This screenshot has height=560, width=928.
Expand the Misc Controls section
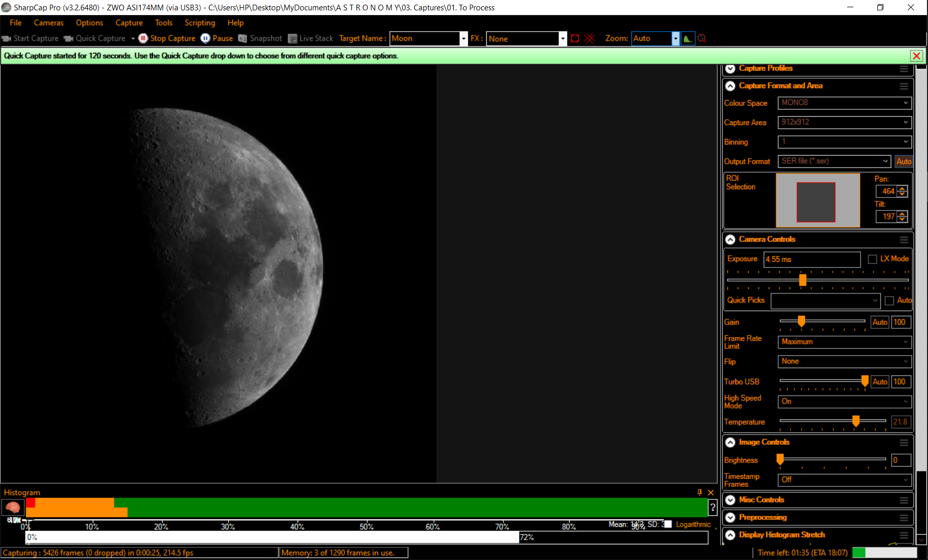pyautogui.click(x=730, y=499)
